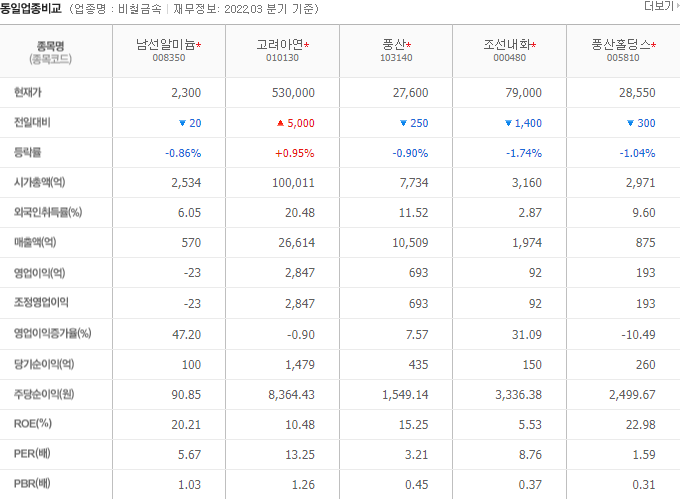Click the -1.74% change rate
The width and height of the screenshot is (680, 500).
[x=524, y=153]
